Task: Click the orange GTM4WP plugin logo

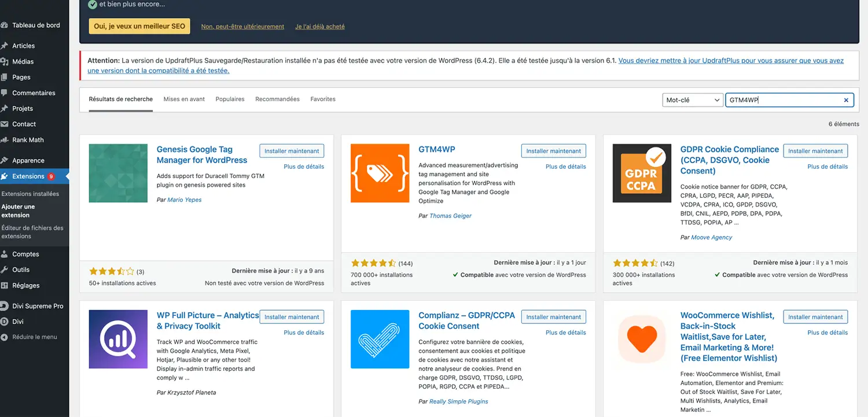Action: pos(380,174)
